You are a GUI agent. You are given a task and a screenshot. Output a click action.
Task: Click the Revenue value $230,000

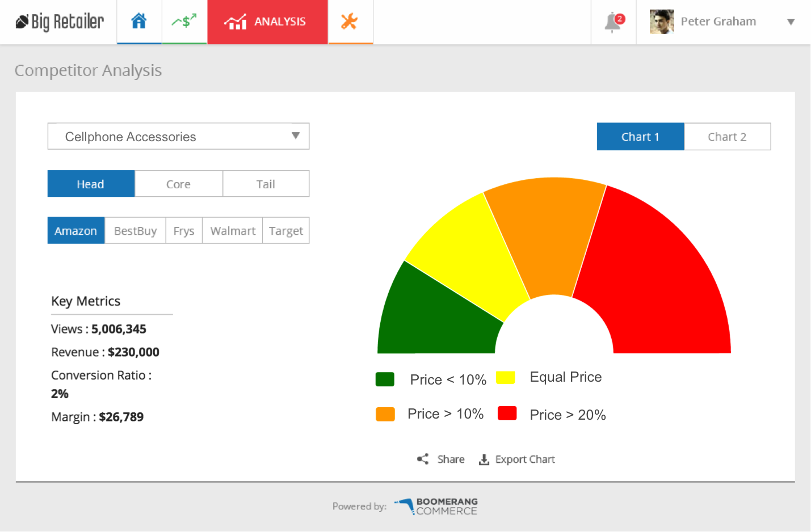tap(133, 352)
